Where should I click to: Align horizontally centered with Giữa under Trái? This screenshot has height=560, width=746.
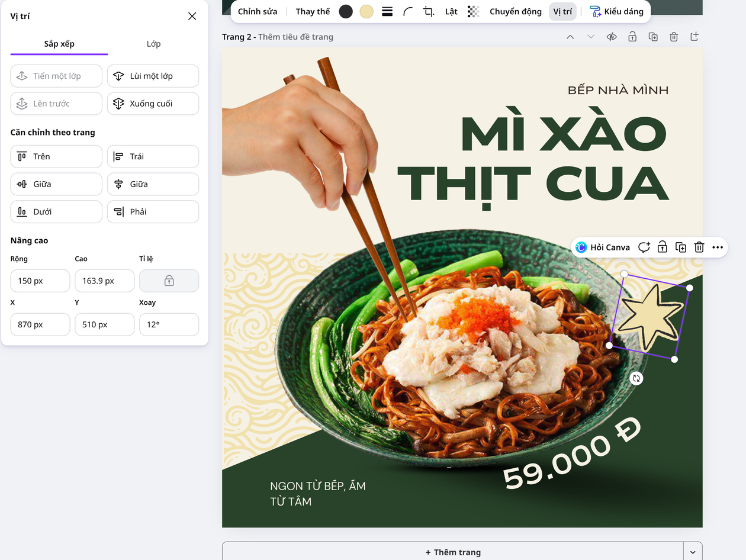coord(153,184)
